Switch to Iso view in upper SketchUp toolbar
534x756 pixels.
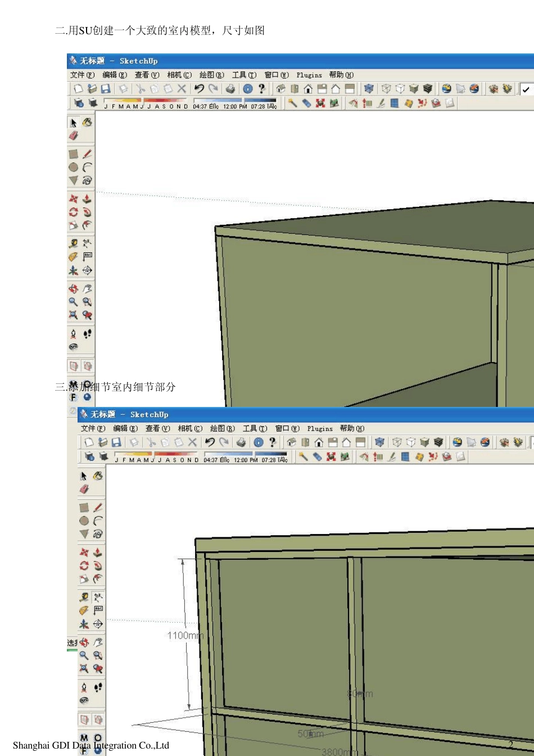280,89
